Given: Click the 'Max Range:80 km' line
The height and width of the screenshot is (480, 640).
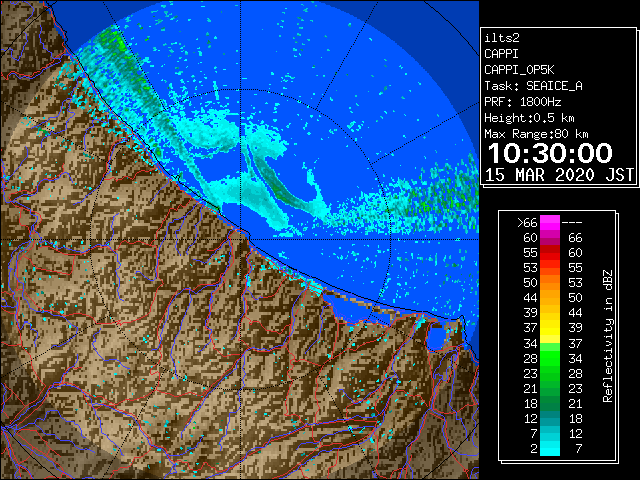Looking at the screenshot, I should coord(536,134).
